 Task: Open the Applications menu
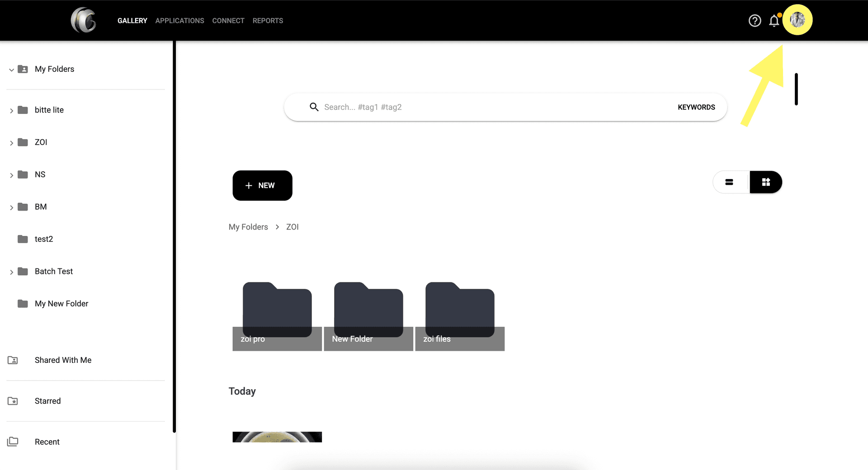(179, 21)
